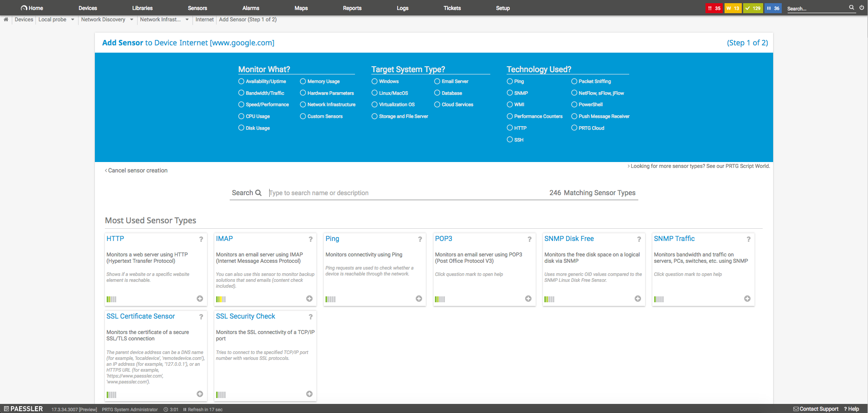
Task: Click Internet breadcrumb link
Action: [204, 20]
